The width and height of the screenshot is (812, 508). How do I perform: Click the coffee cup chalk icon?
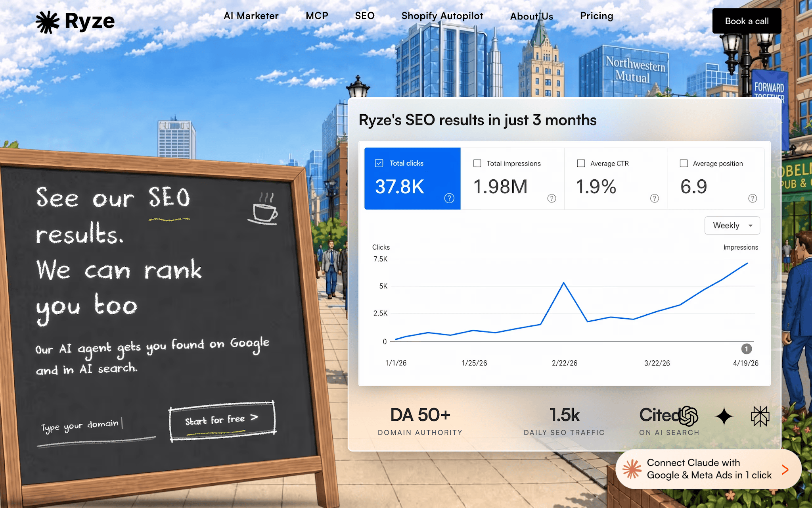(x=263, y=209)
